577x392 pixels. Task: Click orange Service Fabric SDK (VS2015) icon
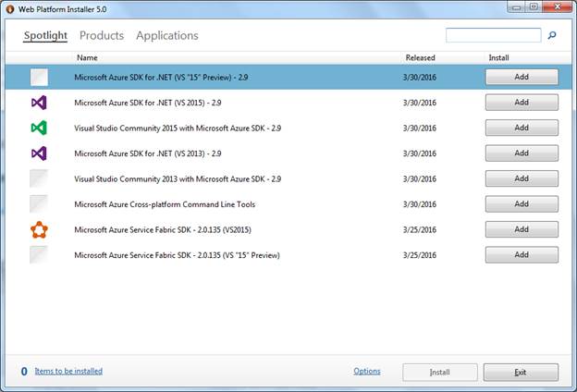(39, 229)
